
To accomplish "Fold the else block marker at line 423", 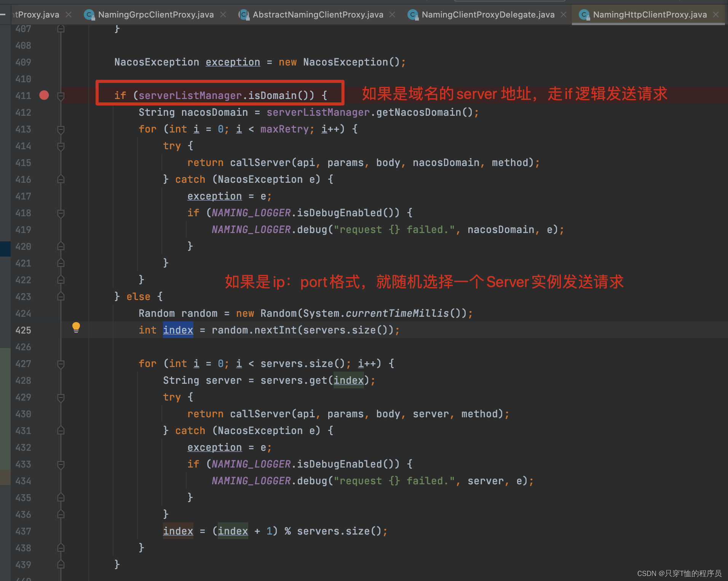I will pos(61,297).
